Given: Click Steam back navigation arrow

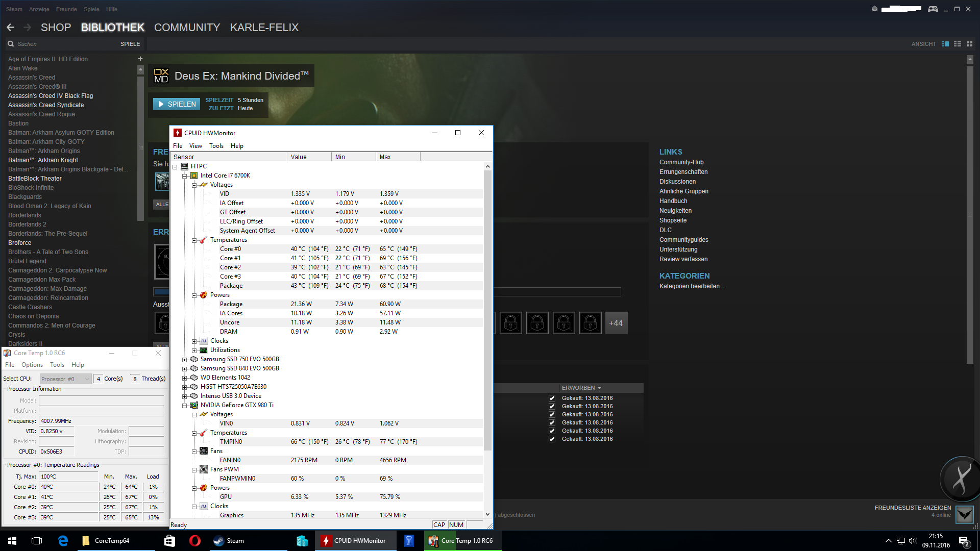Looking at the screenshot, I should click(11, 28).
